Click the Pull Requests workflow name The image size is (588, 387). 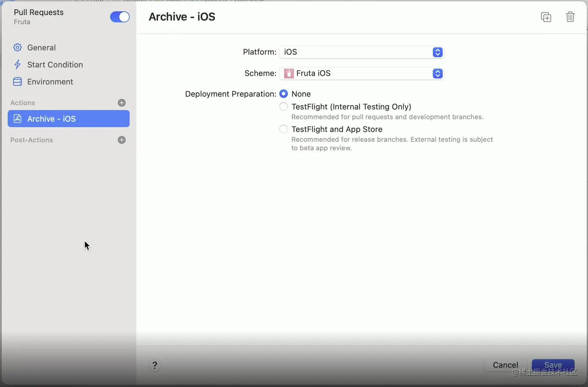[39, 12]
